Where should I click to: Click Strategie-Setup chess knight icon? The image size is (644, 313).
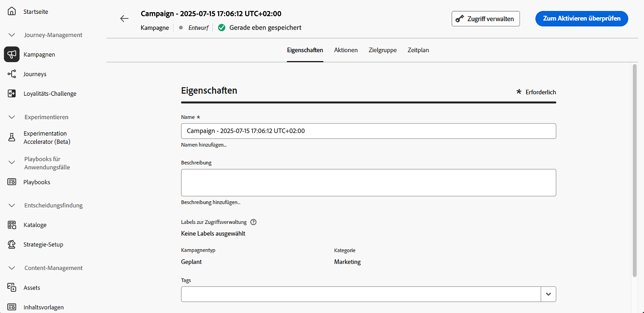click(x=11, y=244)
